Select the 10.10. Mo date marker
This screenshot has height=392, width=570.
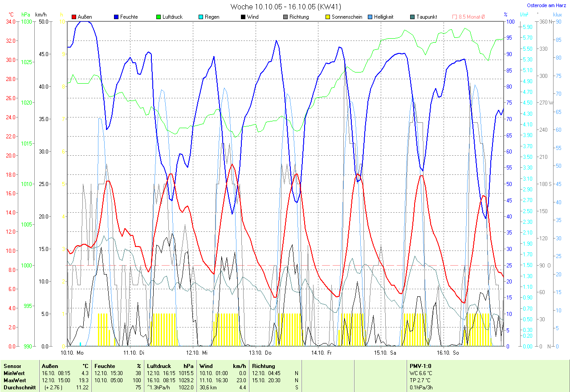72,352
